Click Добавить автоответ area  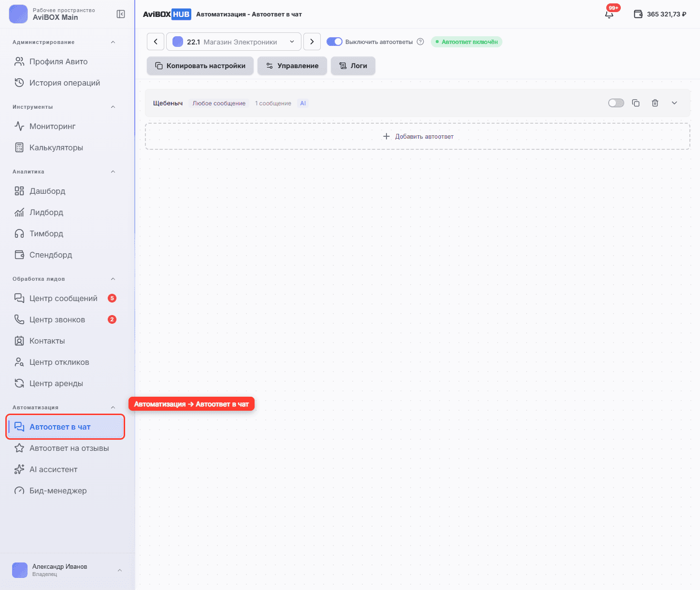point(417,136)
